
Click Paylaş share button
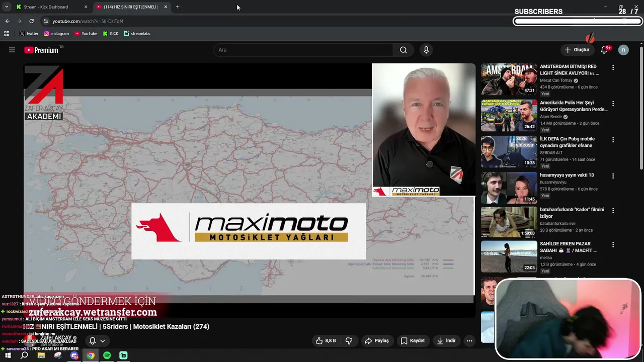point(377,340)
